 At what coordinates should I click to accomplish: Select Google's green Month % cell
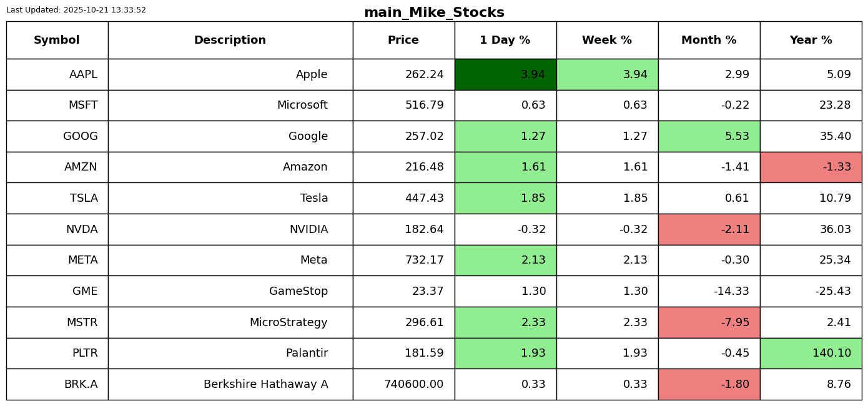tap(709, 136)
